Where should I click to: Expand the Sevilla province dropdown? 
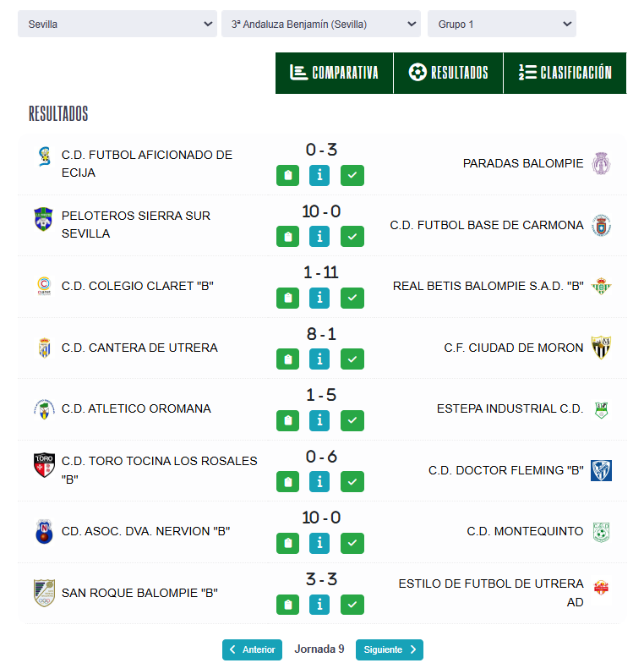pos(117,25)
